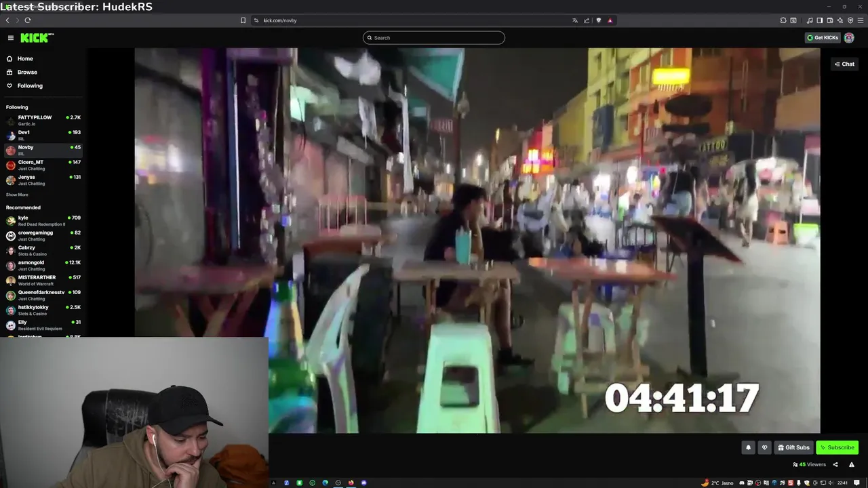The height and width of the screenshot is (488, 868).
Task: Open Microsoft Edge from the taskbar
Action: tap(325, 483)
